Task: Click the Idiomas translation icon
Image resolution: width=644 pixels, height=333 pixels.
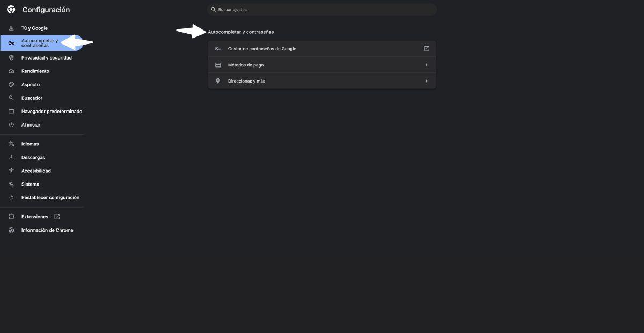Action: pyautogui.click(x=11, y=144)
